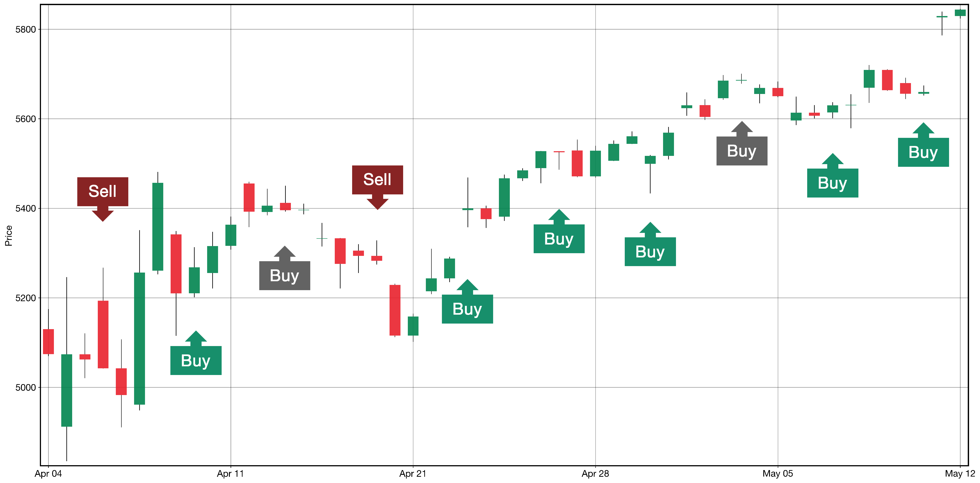Click the Apr 04 date label
The height and width of the screenshot is (483, 980).
pyautogui.click(x=48, y=474)
